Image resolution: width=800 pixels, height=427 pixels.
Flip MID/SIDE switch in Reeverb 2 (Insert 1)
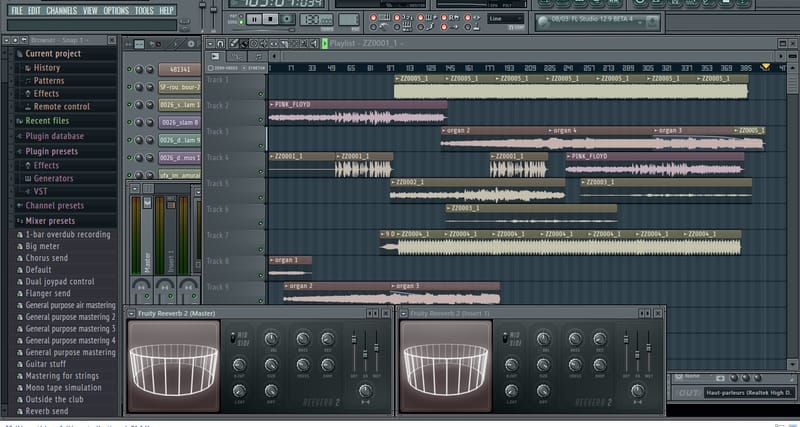(x=505, y=338)
